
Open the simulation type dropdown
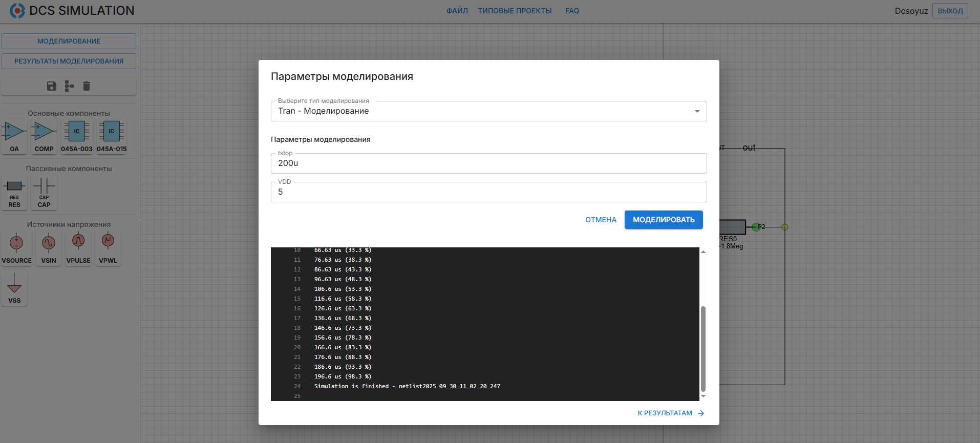click(x=488, y=111)
